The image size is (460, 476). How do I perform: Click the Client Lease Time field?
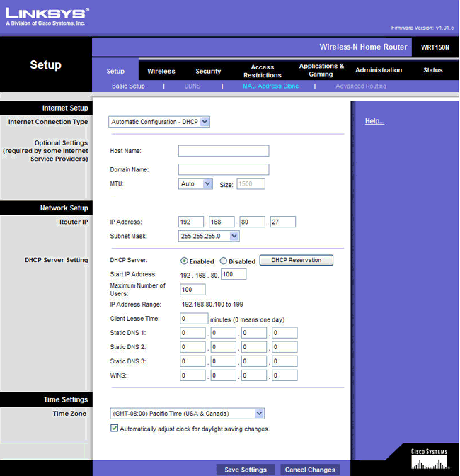click(194, 319)
